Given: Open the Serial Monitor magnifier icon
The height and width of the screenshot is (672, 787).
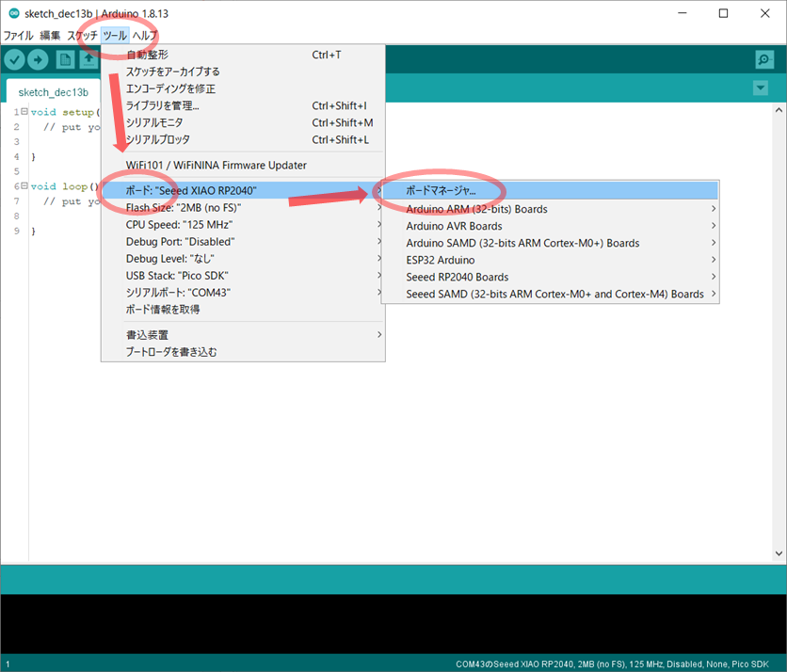Looking at the screenshot, I should click(763, 59).
